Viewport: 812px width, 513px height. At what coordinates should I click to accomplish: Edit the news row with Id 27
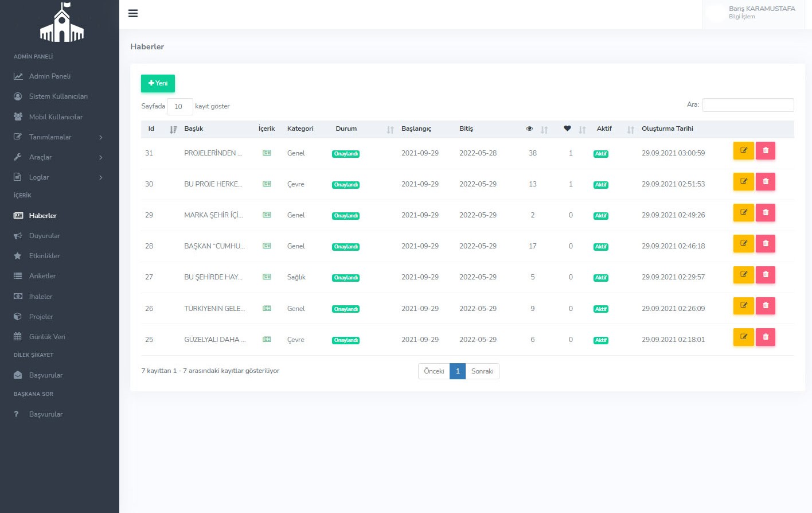click(744, 274)
